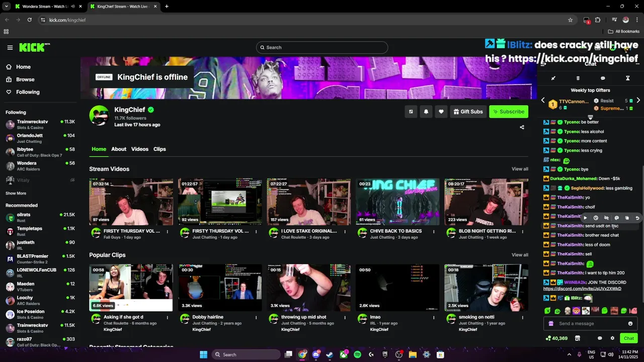The image size is (644, 362).
Task: Open the emoji picker in chat input
Action: tap(630, 324)
